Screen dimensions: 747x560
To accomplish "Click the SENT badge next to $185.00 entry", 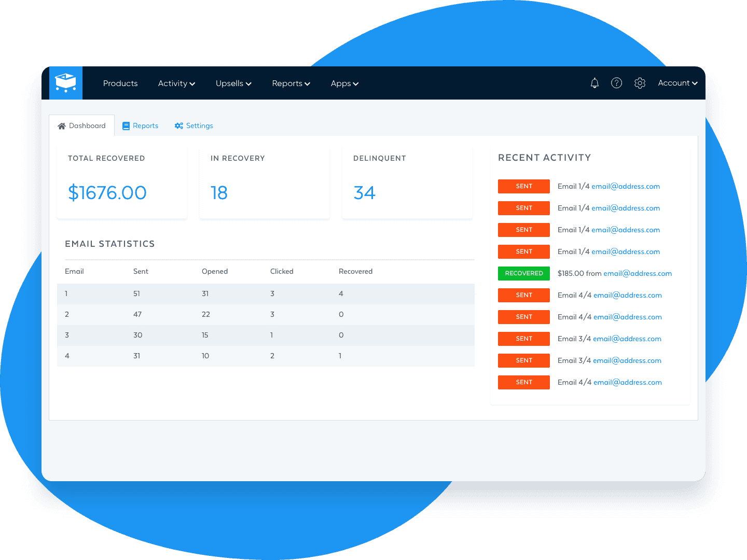I will tap(523, 295).
